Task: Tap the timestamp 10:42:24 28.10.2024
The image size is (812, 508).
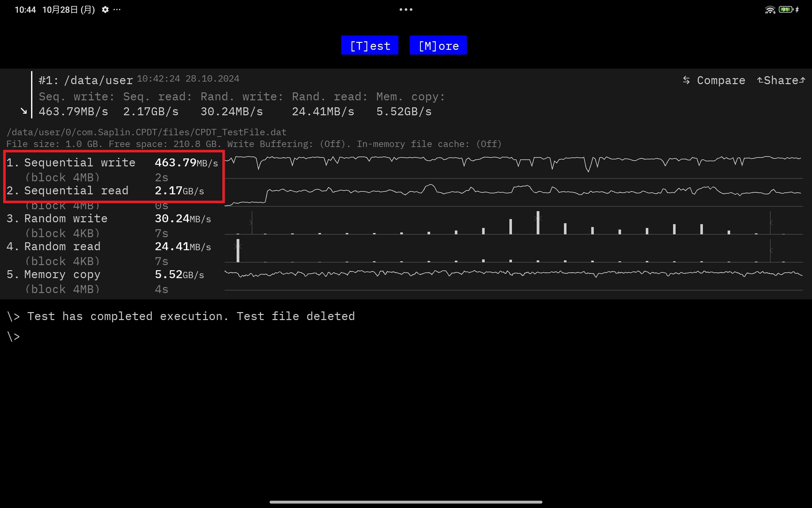Action: pyautogui.click(x=188, y=79)
